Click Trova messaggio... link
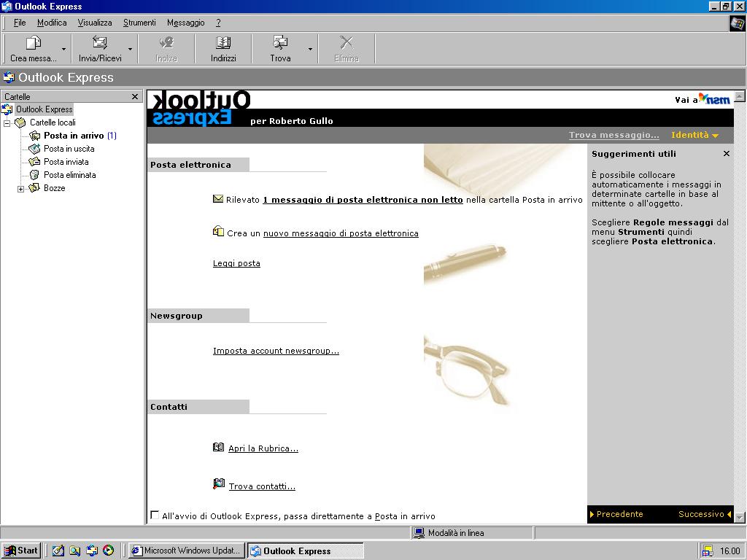 (x=614, y=135)
